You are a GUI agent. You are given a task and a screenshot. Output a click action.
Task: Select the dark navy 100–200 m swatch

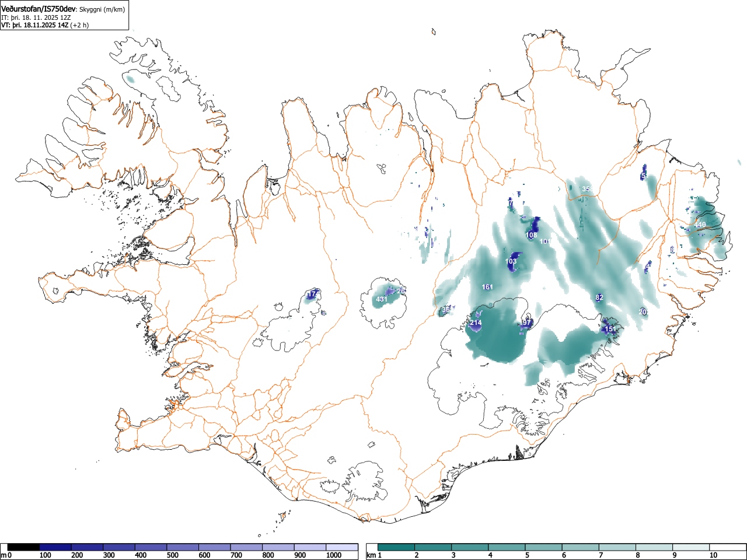click(55, 547)
